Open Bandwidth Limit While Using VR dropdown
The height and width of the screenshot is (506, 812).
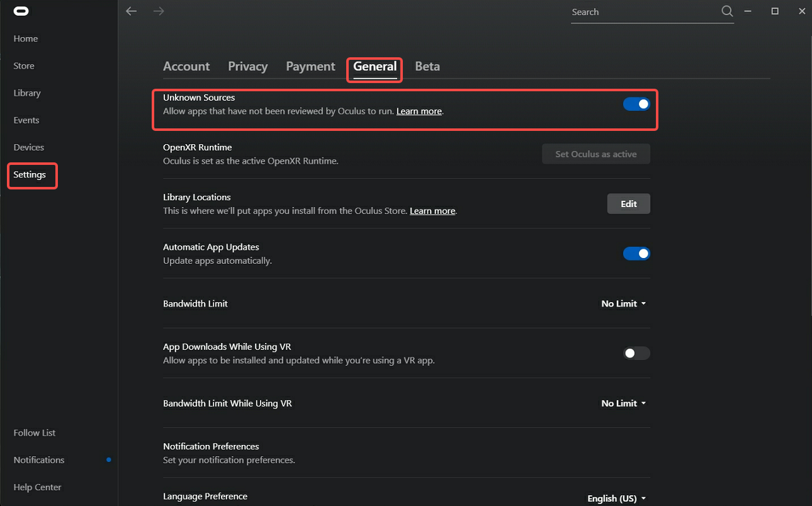[x=624, y=403]
